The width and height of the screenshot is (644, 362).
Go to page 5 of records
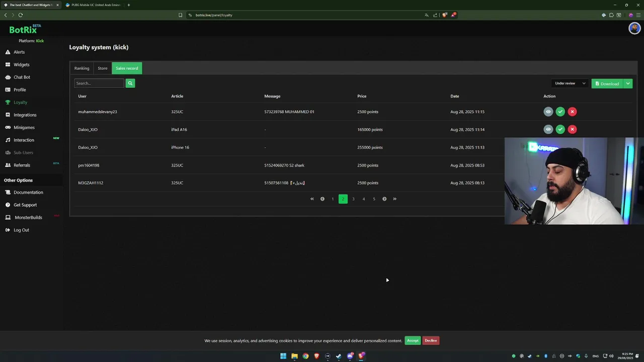(374, 199)
